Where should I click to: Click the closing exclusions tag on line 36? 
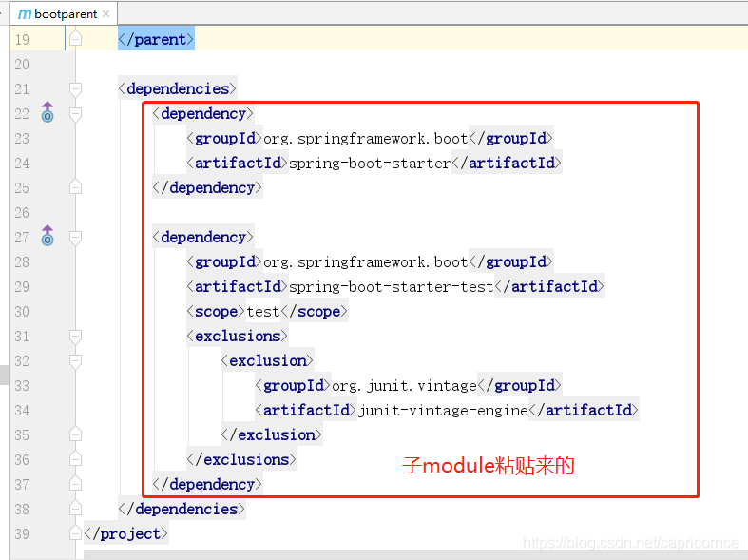241,460
